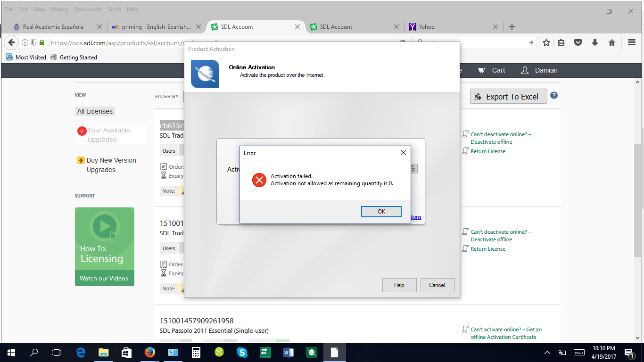The height and width of the screenshot is (362, 644).
Task: Open Firefox downloads arrow
Action: [595, 43]
